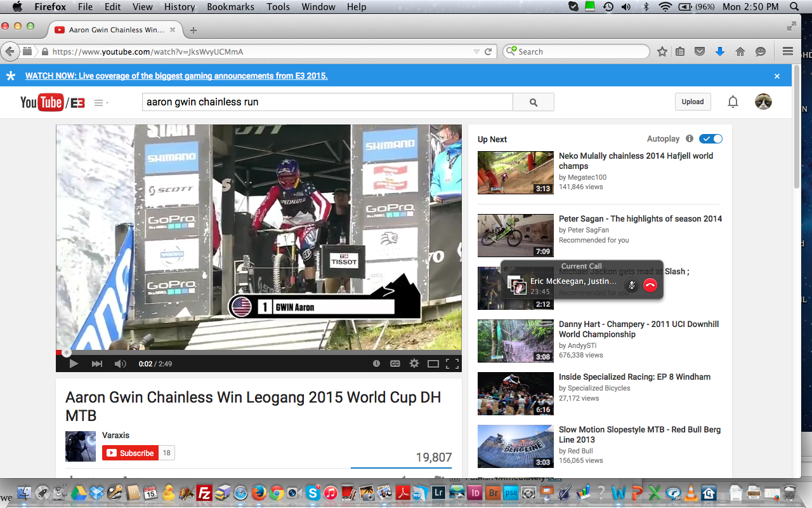Open VLC cone icon in Dock
Screen dimensions: 812x508
[x=691, y=493]
